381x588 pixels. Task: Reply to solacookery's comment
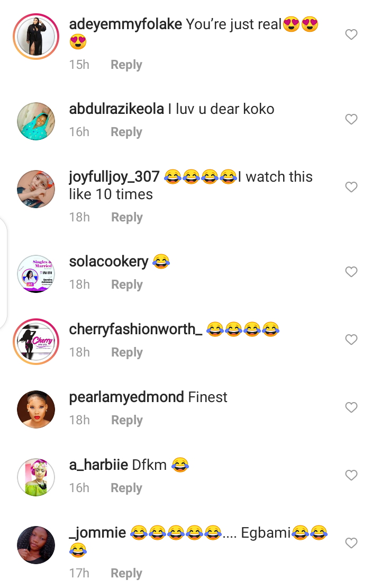[126, 284]
